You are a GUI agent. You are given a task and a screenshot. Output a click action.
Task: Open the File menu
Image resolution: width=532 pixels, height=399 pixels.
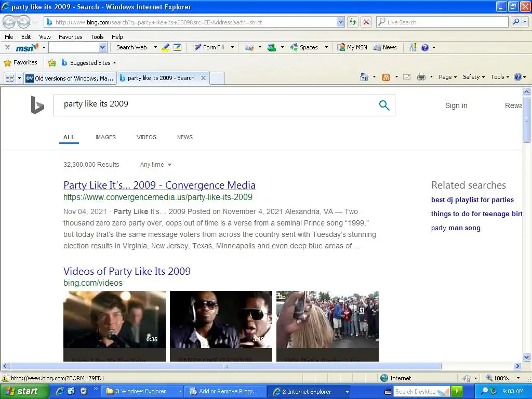[9, 37]
